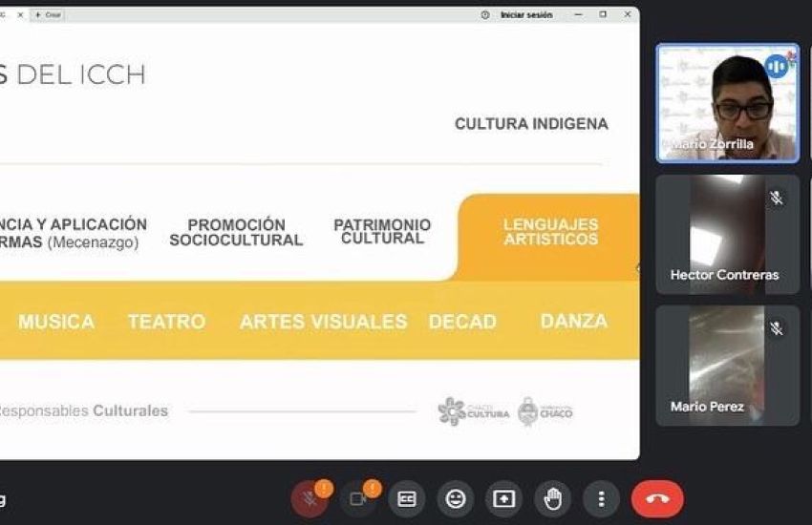The height and width of the screenshot is (525, 812).
Task: Open the emoji reactions picker
Action: (x=455, y=499)
